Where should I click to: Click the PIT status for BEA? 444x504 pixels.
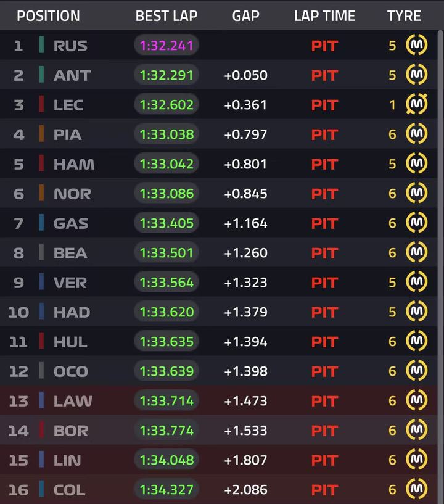tap(324, 253)
